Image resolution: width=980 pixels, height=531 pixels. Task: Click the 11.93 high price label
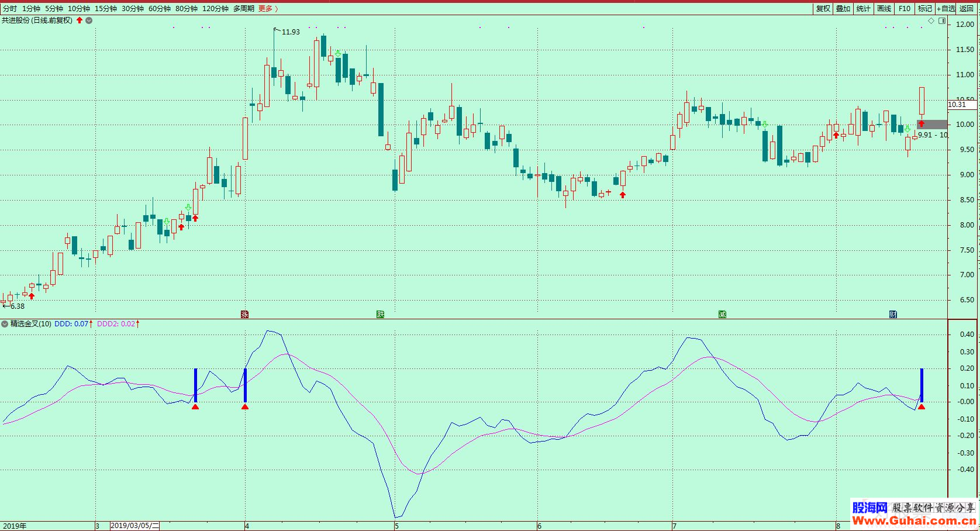[x=291, y=32]
